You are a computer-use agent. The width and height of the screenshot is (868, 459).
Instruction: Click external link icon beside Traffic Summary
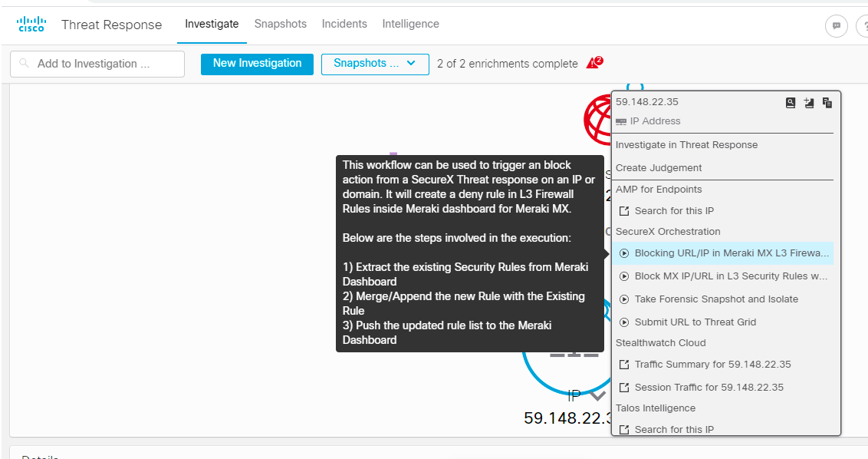click(624, 364)
